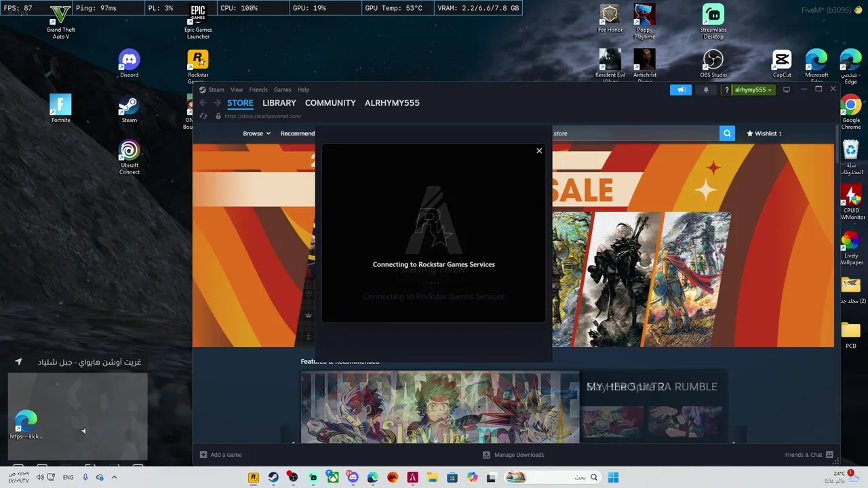Switch to the COMMUNITY tab
868x488 pixels.
pyautogui.click(x=330, y=103)
